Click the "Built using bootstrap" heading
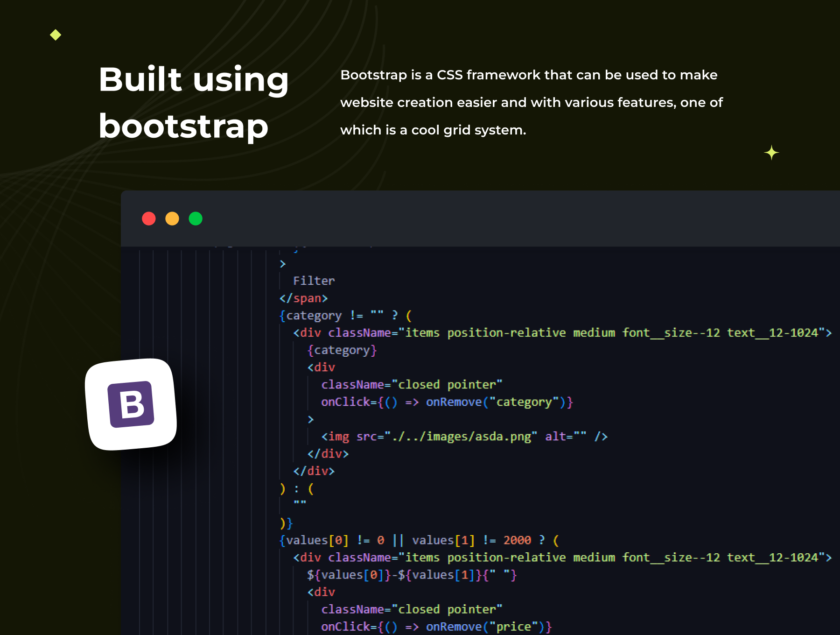This screenshot has width=840, height=635. tap(193, 102)
